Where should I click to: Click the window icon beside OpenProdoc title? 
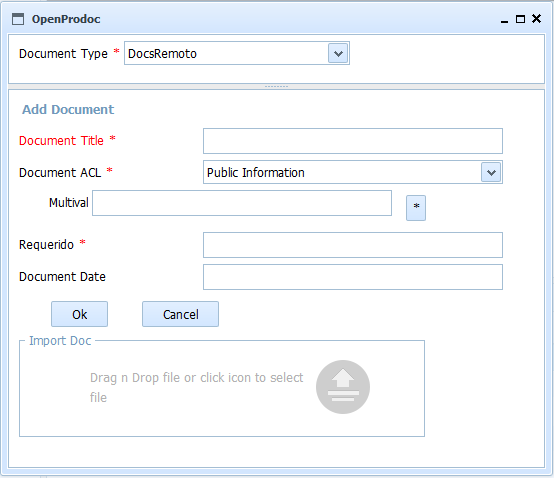coord(18,19)
